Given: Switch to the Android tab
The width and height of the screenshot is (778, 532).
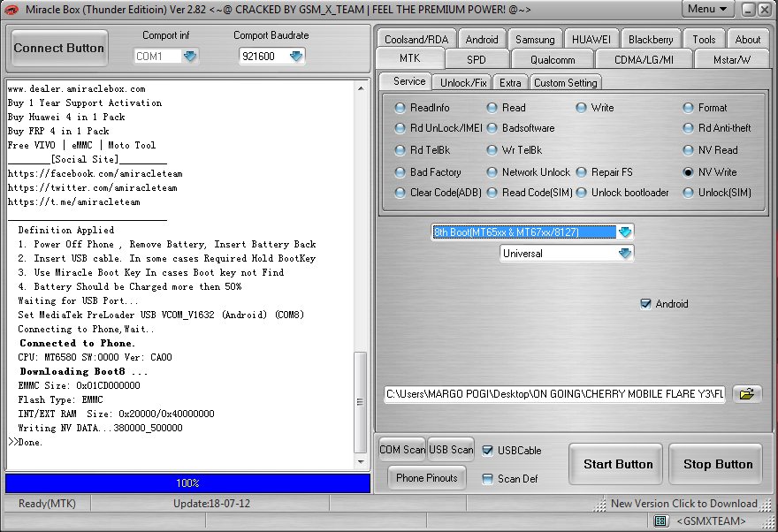Looking at the screenshot, I should coord(482,39).
